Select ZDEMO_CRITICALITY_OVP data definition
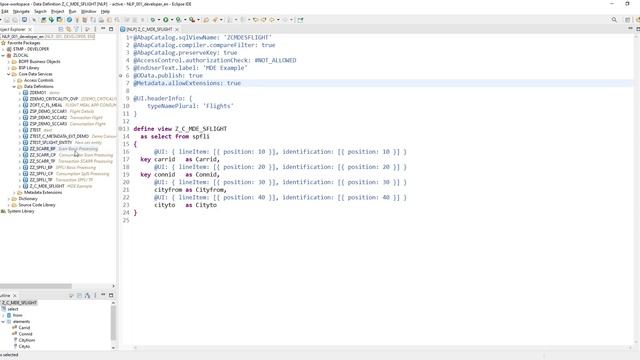 pos(53,99)
